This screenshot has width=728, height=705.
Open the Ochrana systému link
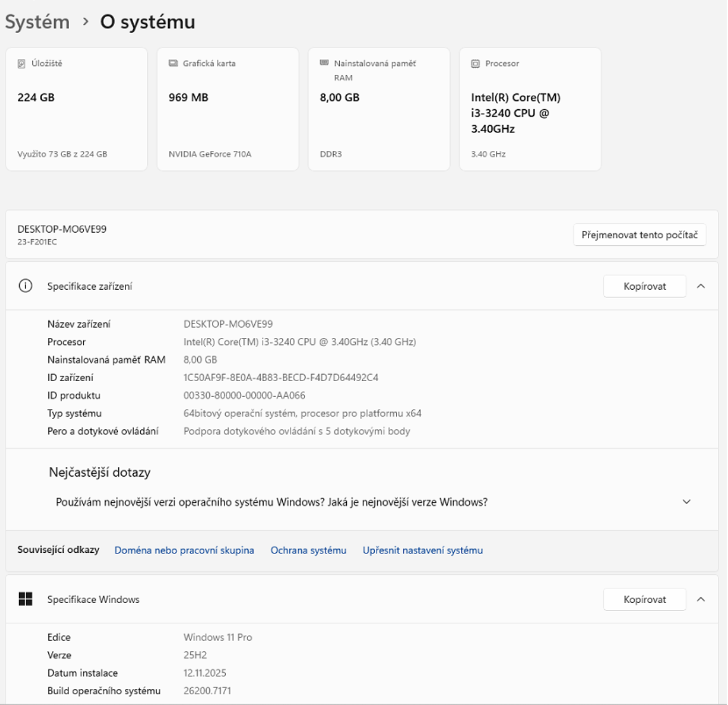308,550
